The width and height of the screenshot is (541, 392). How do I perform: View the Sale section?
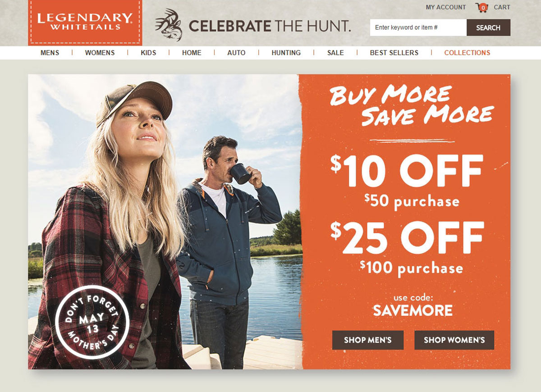pyautogui.click(x=335, y=53)
